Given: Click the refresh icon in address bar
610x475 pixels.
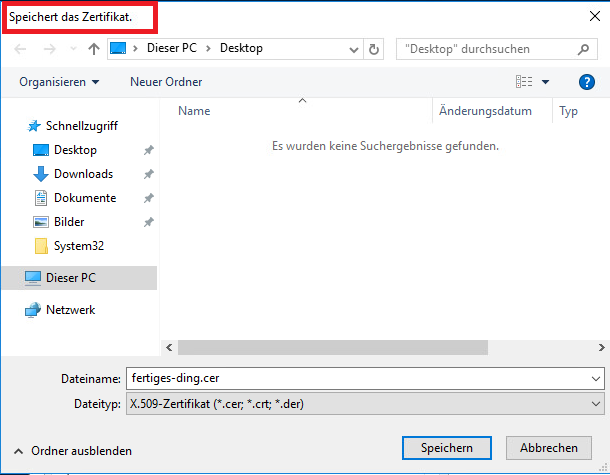Looking at the screenshot, I should [375, 49].
